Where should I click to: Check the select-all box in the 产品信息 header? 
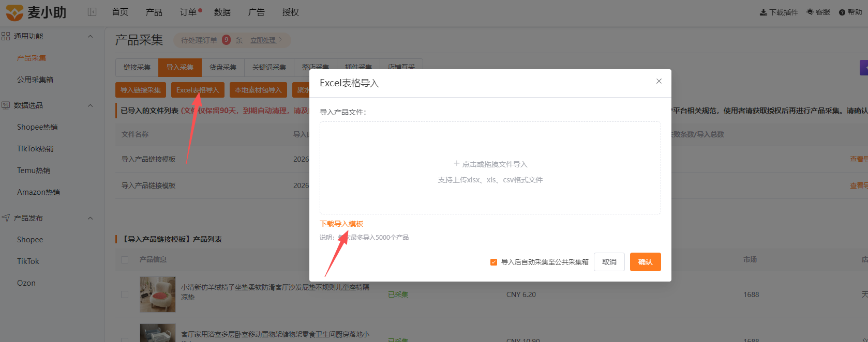tap(125, 260)
